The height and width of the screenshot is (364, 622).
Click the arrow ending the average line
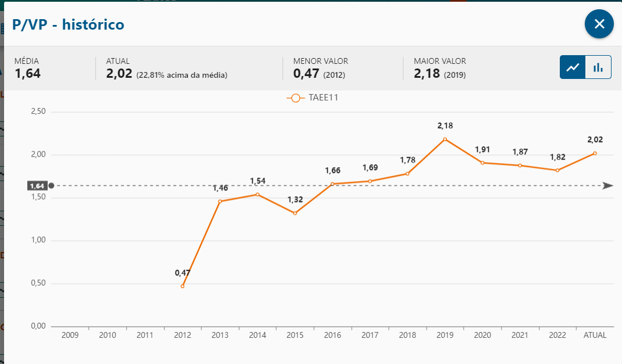tap(607, 186)
